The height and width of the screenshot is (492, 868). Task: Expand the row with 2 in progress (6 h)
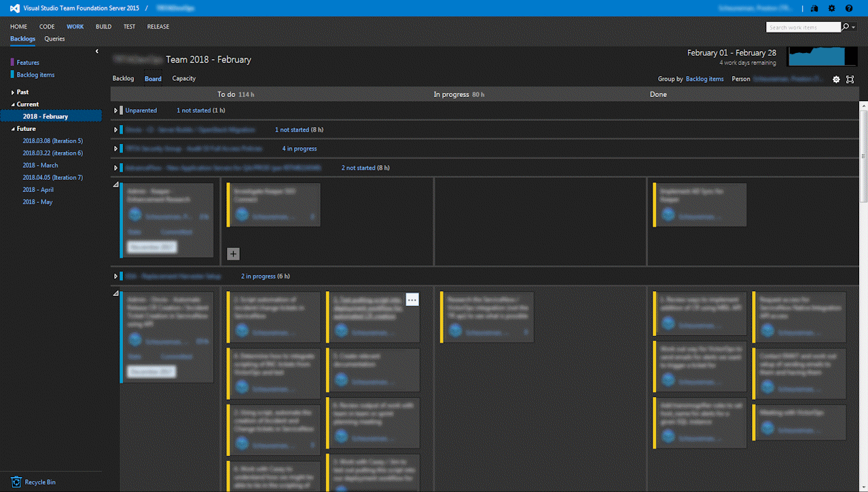tap(116, 276)
